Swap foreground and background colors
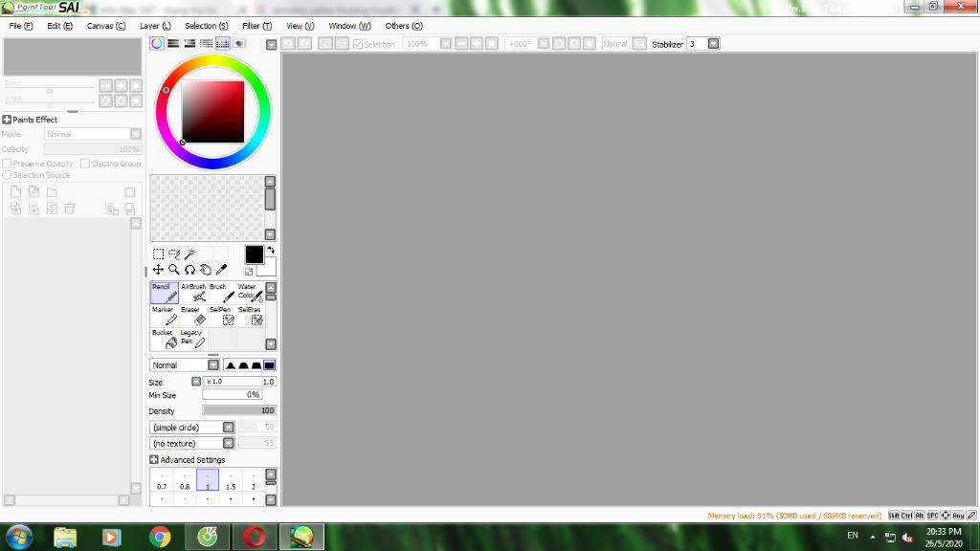 [271, 250]
